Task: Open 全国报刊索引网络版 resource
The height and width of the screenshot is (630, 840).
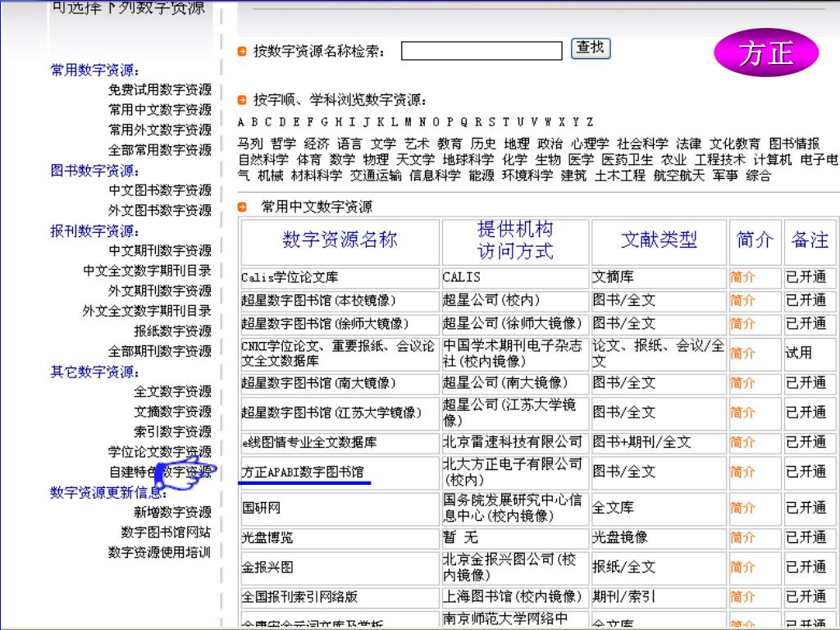Action: 299,597
